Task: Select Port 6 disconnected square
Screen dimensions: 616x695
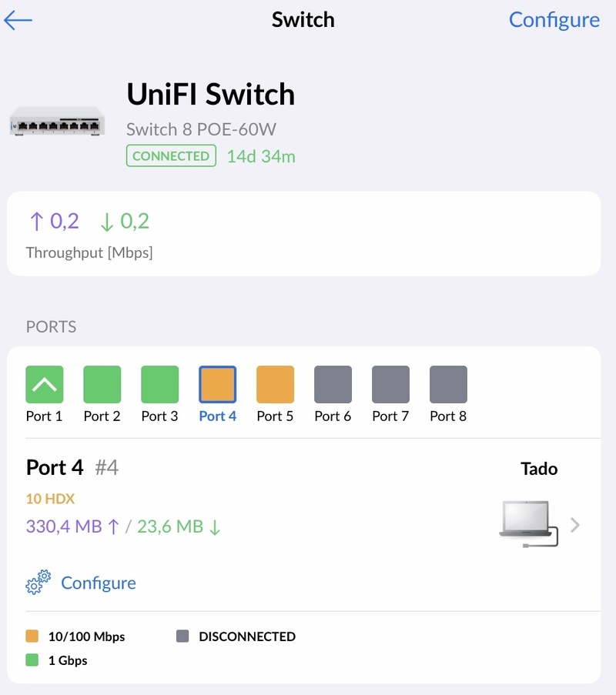Action: pos(333,384)
